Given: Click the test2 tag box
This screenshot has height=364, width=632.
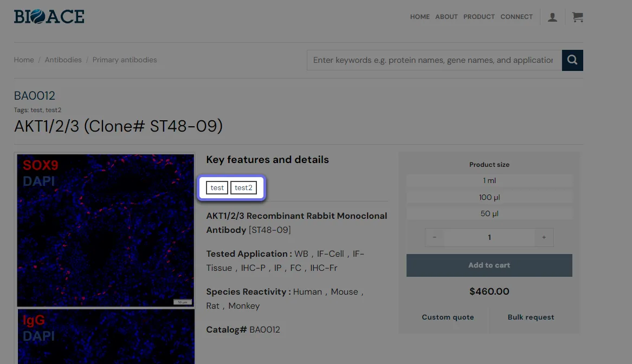Looking at the screenshot, I should point(243,187).
